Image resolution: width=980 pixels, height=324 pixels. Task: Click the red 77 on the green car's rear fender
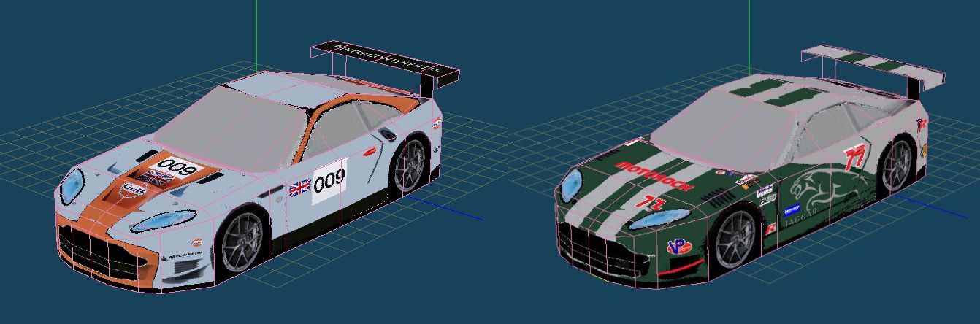[x=855, y=158]
